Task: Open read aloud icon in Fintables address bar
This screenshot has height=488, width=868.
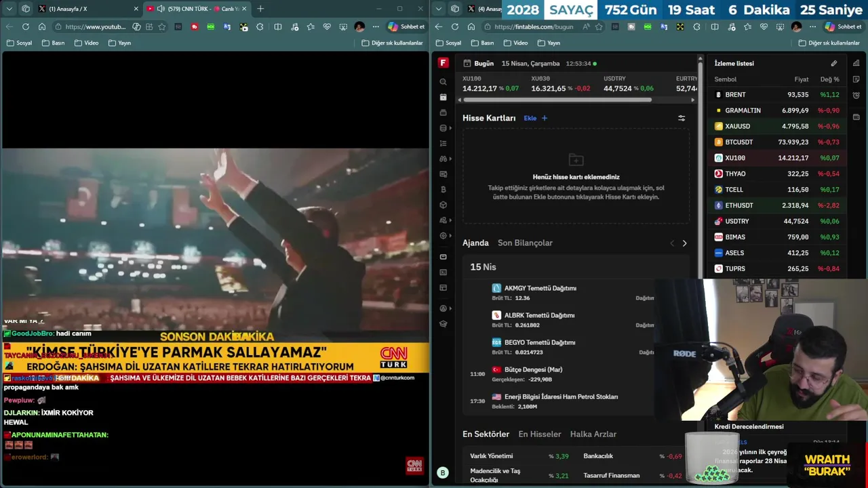Action: point(586,26)
